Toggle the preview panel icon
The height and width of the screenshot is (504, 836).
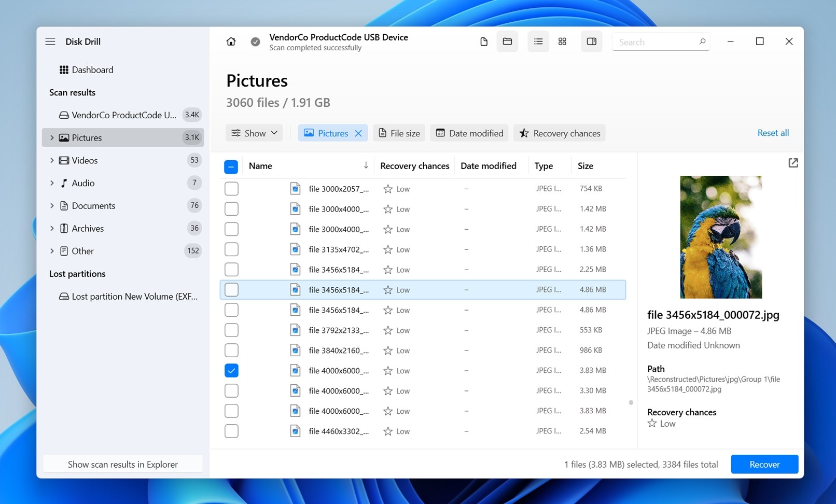coord(591,41)
